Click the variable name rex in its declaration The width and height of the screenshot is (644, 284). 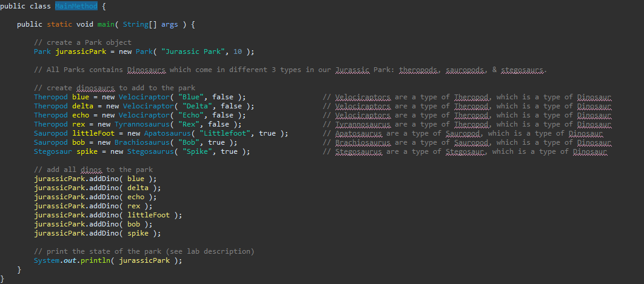78,124
